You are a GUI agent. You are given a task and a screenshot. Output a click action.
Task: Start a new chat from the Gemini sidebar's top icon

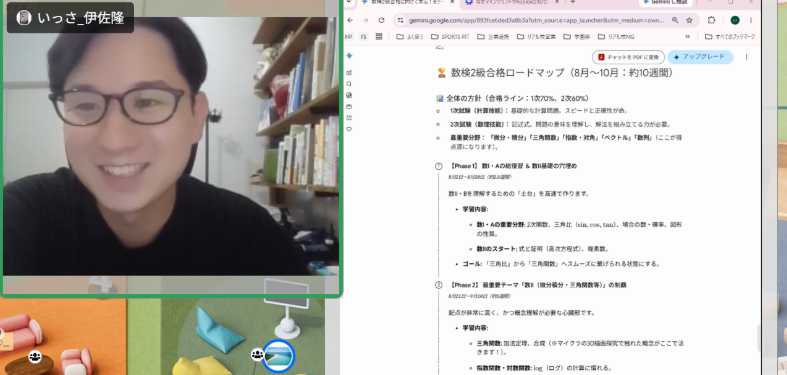tap(349, 73)
